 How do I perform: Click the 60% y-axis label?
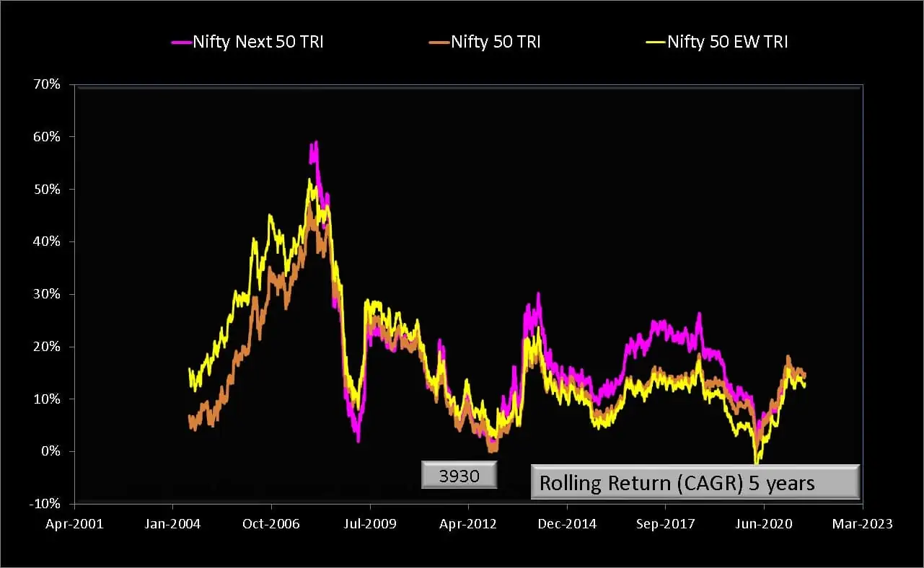46,137
